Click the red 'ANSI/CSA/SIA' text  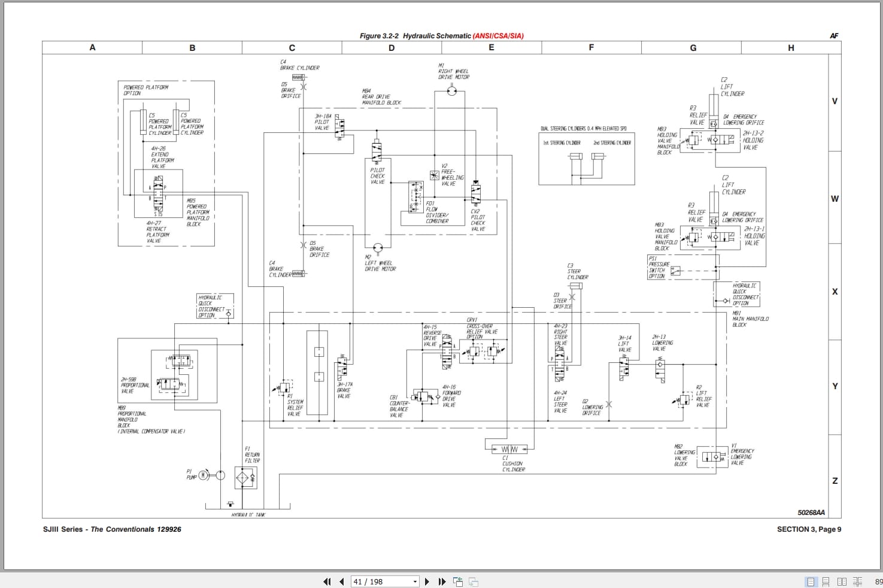pos(498,36)
